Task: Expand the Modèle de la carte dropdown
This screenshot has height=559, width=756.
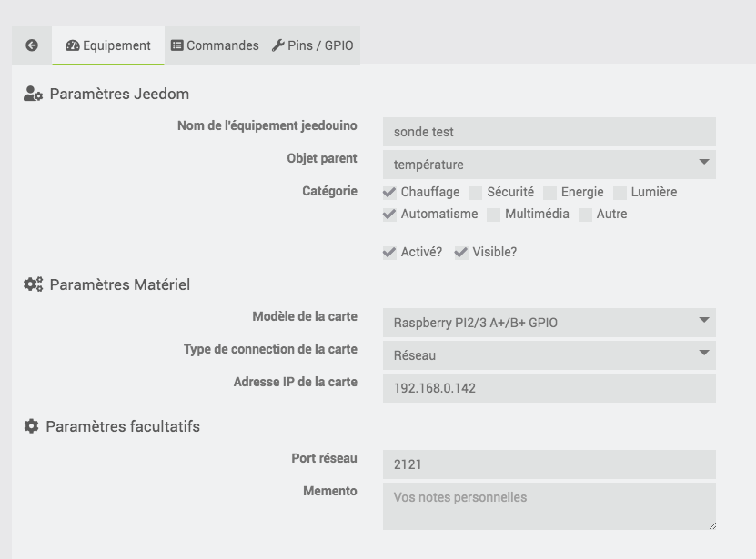Action: tap(549, 322)
